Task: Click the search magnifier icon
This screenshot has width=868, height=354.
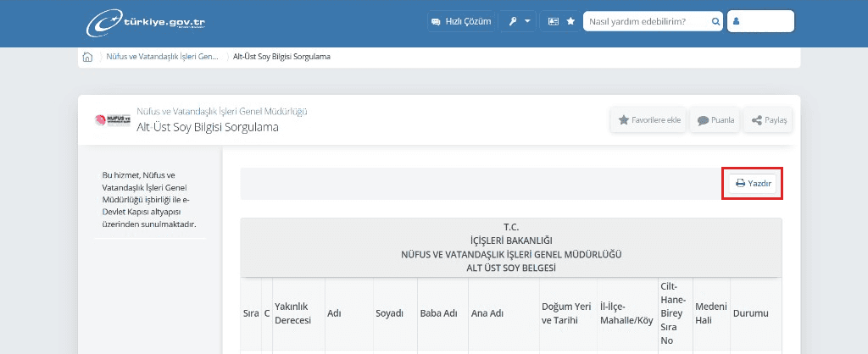Action: (x=715, y=21)
